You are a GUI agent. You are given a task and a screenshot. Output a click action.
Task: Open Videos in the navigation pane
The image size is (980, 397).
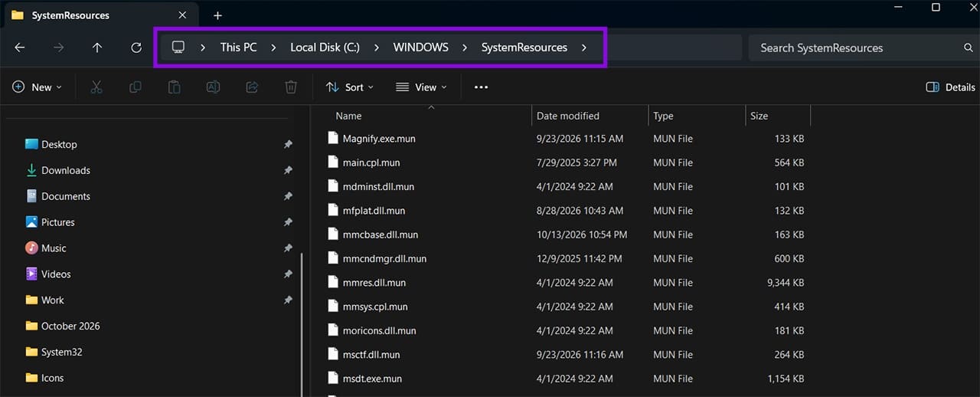pos(55,274)
